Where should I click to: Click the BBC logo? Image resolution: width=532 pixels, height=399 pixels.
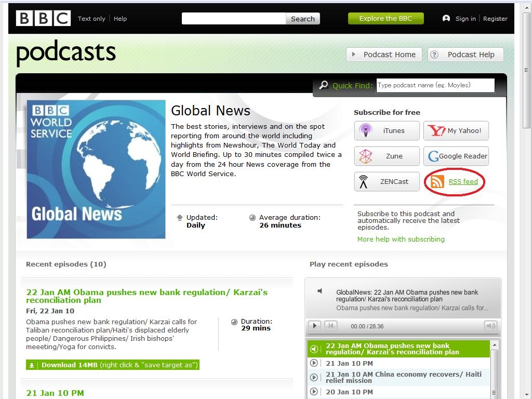44,18
